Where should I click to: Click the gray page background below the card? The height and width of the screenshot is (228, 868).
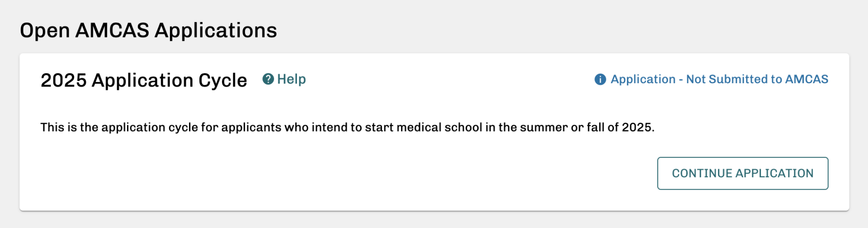tap(434, 220)
